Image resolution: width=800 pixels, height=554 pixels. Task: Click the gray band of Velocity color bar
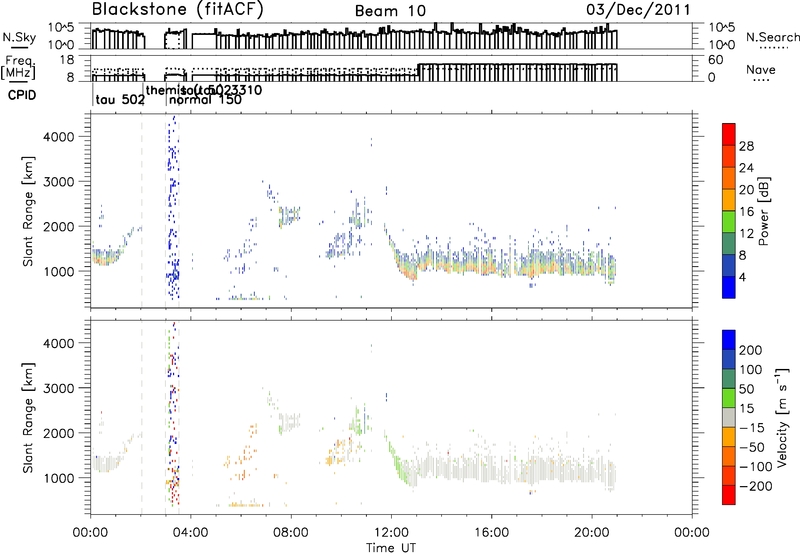click(x=729, y=417)
